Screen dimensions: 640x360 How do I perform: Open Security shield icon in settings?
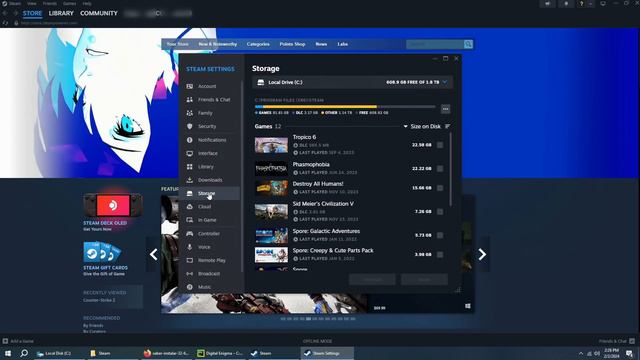tap(190, 127)
